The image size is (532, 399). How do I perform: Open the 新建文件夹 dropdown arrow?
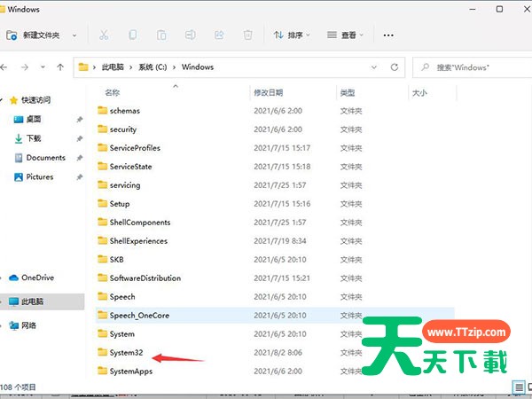74,35
